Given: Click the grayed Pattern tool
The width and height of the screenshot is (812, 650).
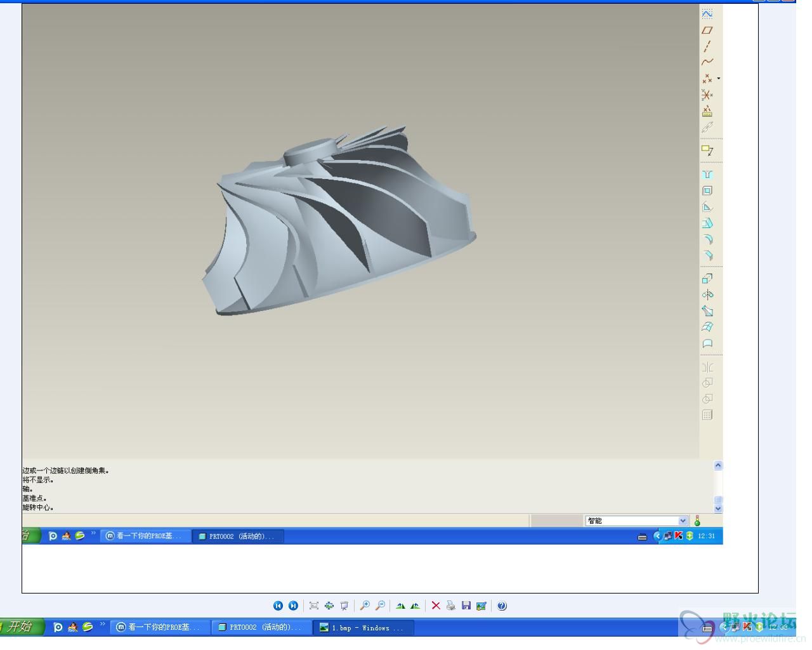Looking at the screenshot, I should coord(707,415).
